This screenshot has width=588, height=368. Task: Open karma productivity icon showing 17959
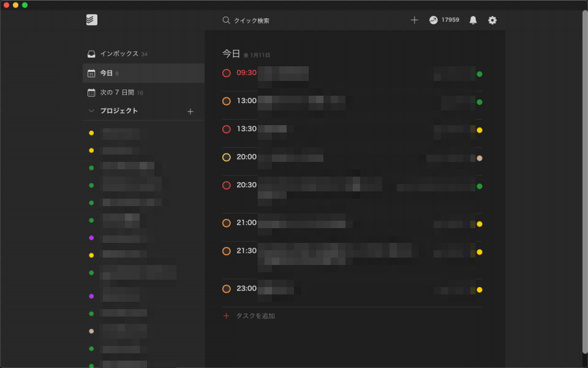tap(434, 20)
